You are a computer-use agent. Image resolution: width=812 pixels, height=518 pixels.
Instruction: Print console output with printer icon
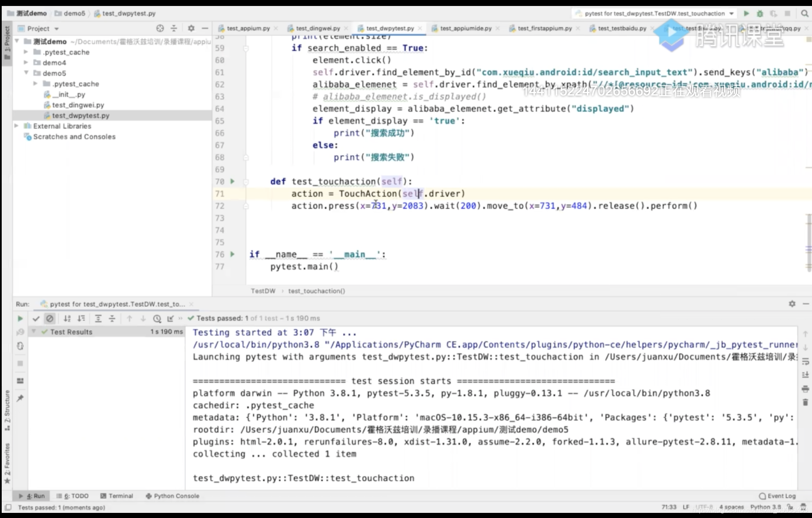coord(806,389)
